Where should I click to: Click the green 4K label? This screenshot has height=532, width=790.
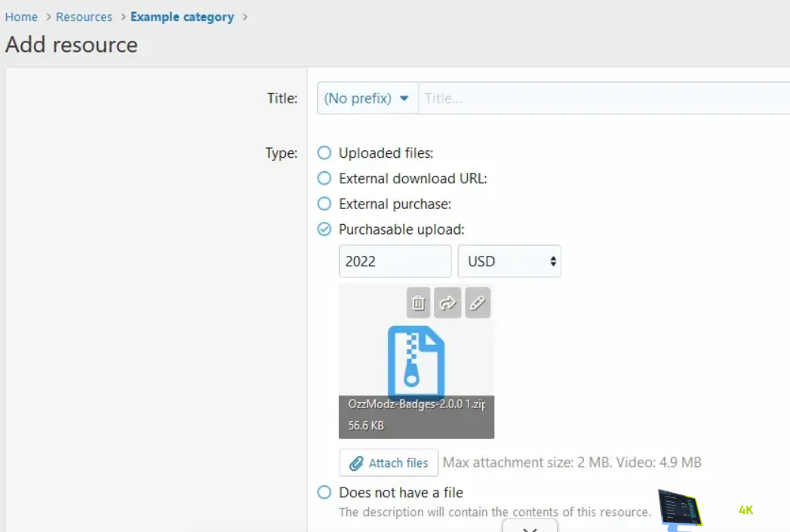pyautogui.click(x=745, y=510)
